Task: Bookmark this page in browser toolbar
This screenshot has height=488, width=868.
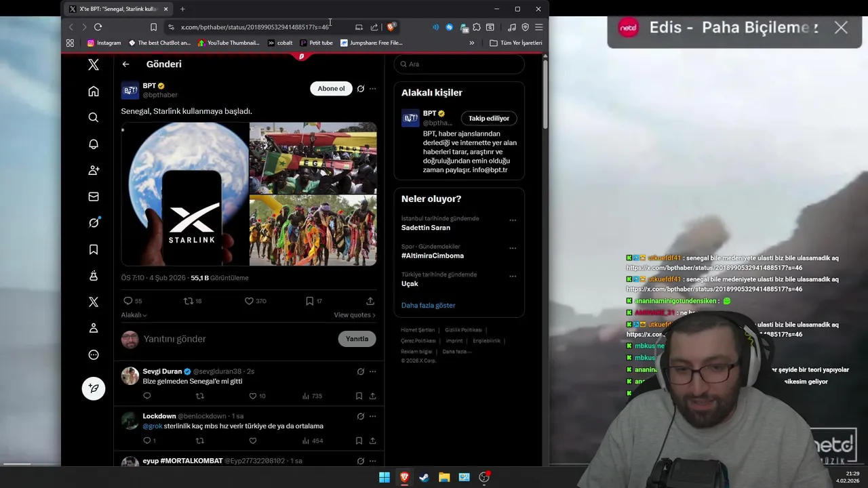Action: click(153, 27)
